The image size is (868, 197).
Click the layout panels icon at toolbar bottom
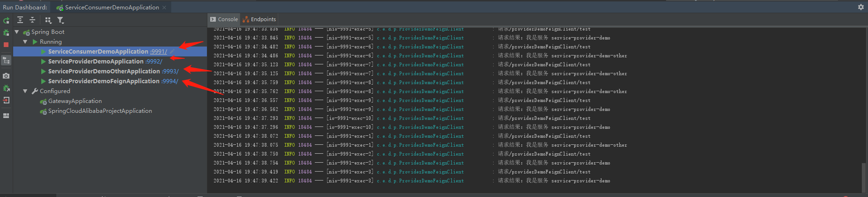pyautogui.click(x=6, y=115)
